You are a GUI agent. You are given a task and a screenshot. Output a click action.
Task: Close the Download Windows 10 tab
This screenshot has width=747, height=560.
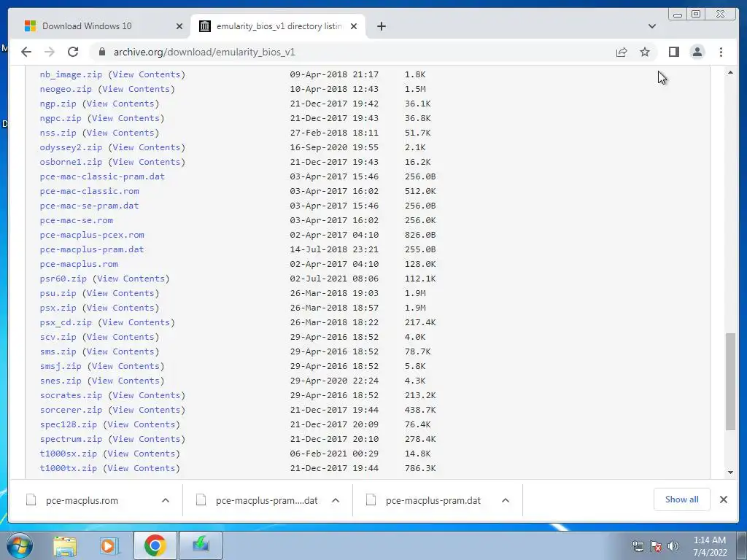pyautogui.click(x=179, y=26)
